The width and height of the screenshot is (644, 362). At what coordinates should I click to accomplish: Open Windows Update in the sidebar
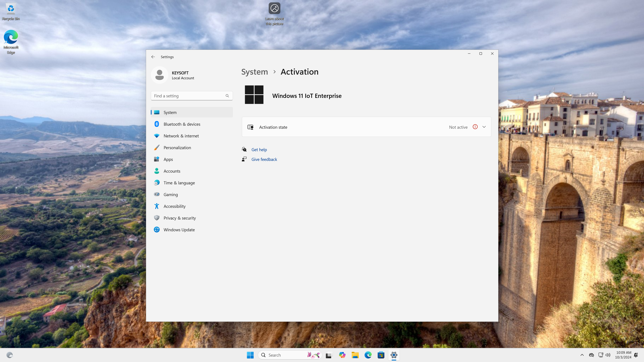pyautogui.click(x=192, y=230)
